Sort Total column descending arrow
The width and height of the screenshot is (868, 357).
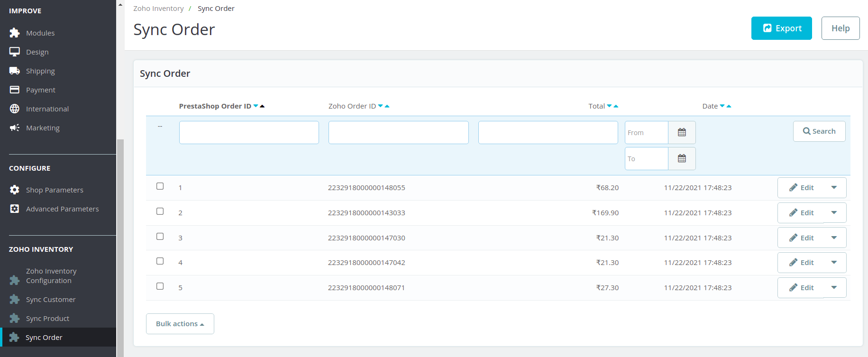tap(610, 106)
